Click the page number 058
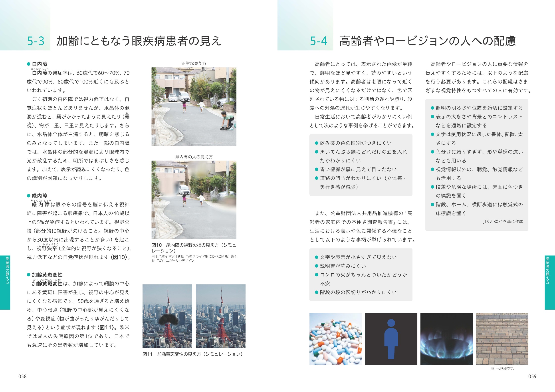Viewport: 555px width, 392px height. point(22,376)
